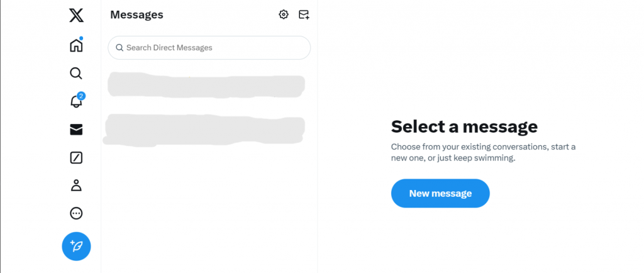Expand the More options circle icon
Viewport: 644px width, 273px height.
(x=76, y=213)
